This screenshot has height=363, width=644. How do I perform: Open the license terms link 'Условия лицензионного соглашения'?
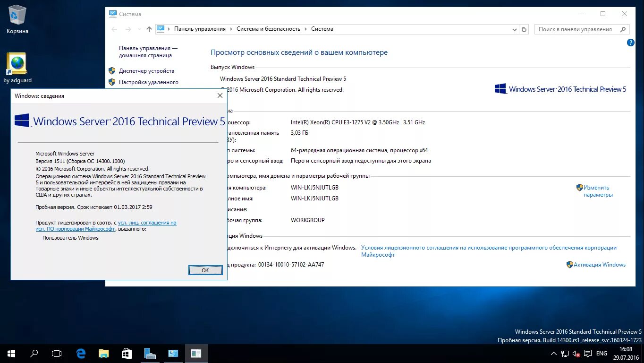point(489,251)
